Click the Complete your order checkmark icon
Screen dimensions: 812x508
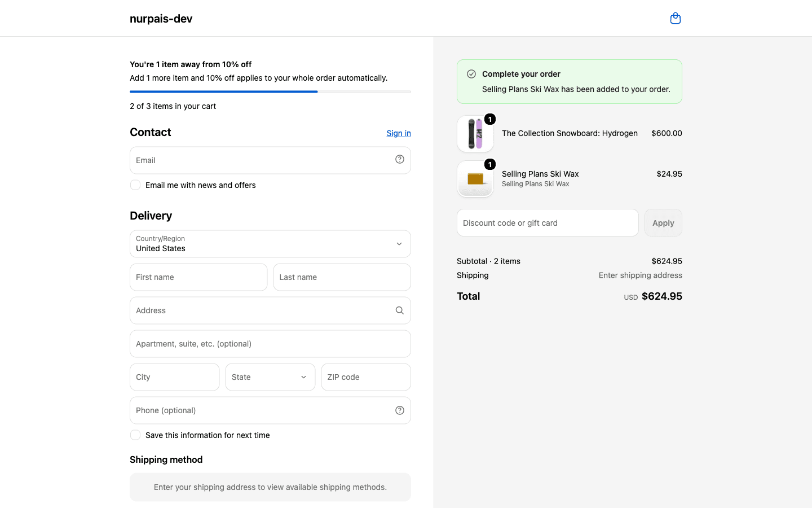click(471, 74)
